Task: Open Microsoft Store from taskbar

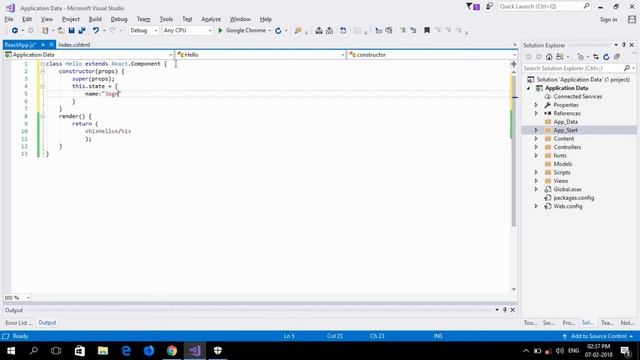Action: click(80, 351)
